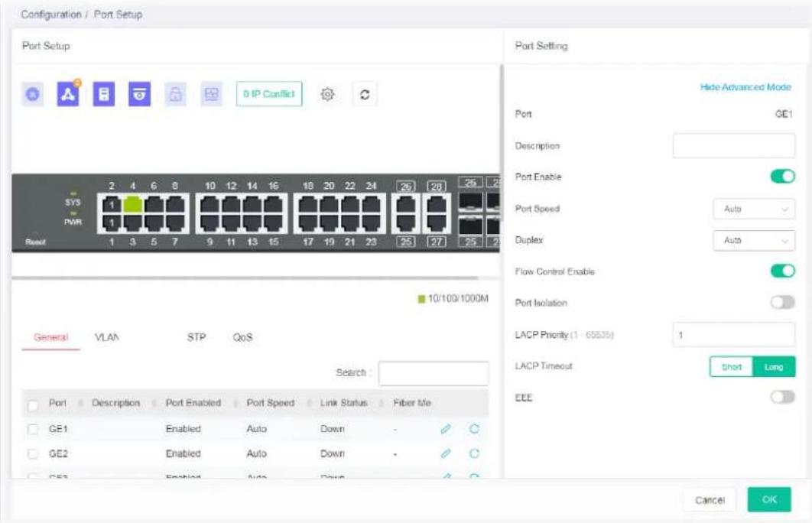
Task: Click the faded lock icon in toolbar
Action: [x=176, y=94]
